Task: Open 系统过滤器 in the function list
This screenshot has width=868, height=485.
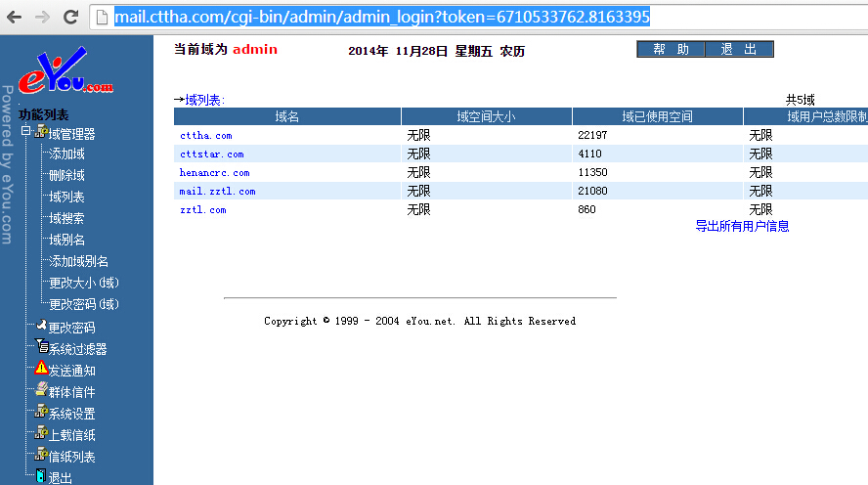Action: pyautogui.click(x=77, y=349)
